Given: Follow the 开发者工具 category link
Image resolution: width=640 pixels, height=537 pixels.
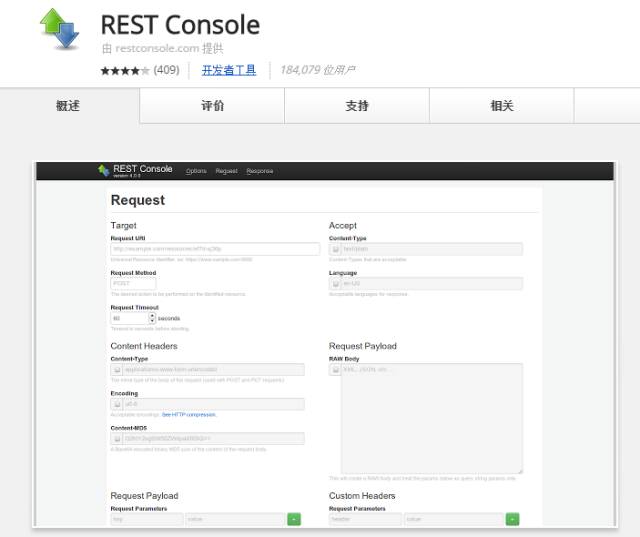Looking at the screenshot, I should click(229, 70).
